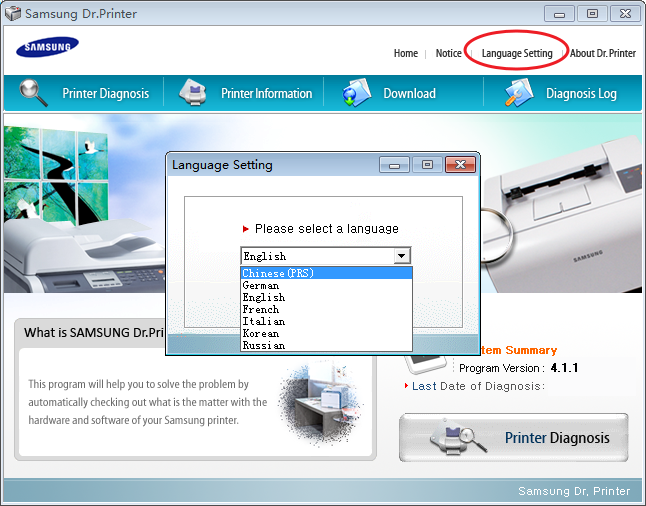Click the large Printer Diagnosis button
The width and height of the screenshot is (646, 506).
pyautogui.click(x=514, y=438)
